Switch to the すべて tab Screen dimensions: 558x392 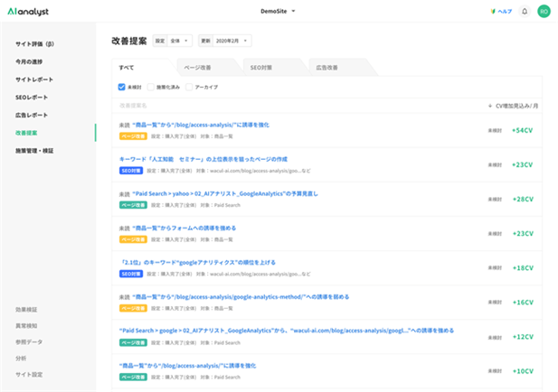[x=142, y=68]
